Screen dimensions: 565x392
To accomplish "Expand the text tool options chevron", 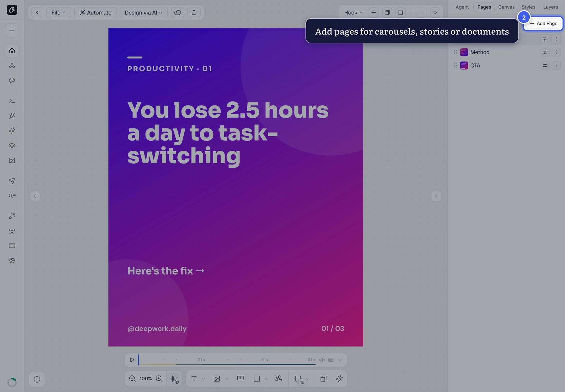I will coord(203,379).
